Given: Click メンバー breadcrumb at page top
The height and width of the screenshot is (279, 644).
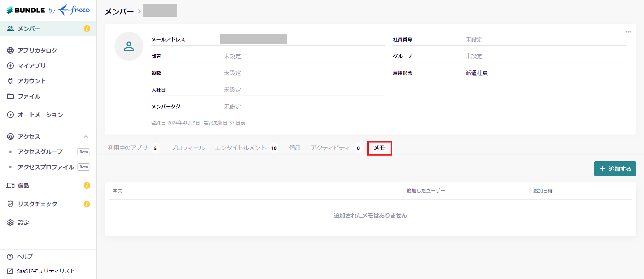Looking at the screenshot, I should (119, 11).
